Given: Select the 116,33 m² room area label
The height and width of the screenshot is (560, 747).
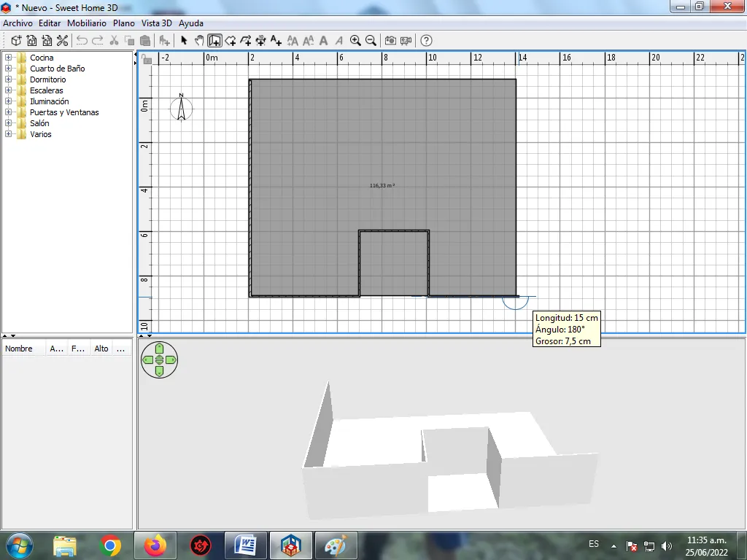Looking at the screenshot, I should click(382, 186).
